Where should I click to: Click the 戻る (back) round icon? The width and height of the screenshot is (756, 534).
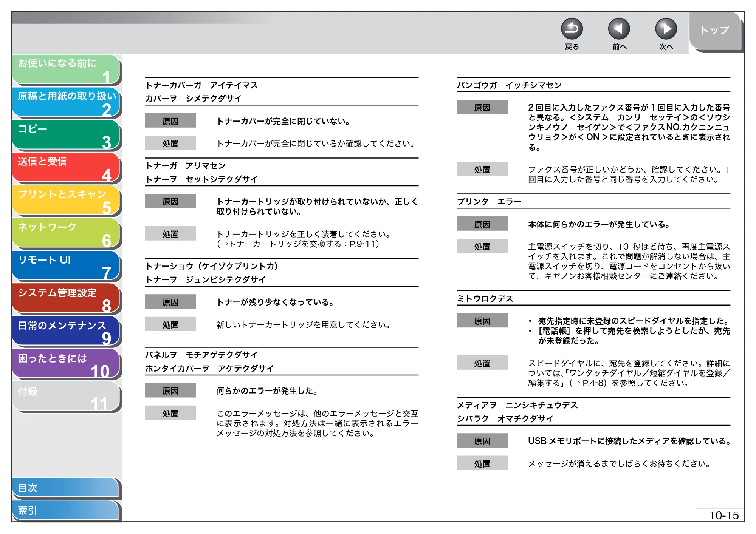[572, 29]
